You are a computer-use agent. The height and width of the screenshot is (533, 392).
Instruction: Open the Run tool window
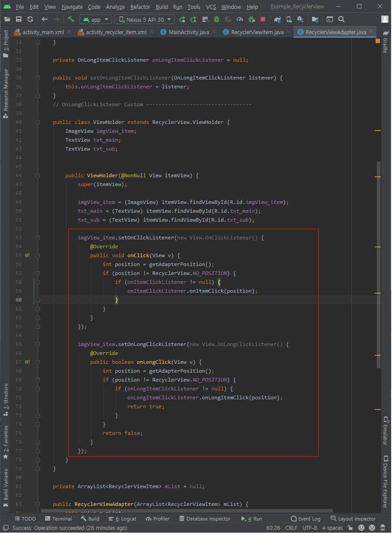point(252,519)
